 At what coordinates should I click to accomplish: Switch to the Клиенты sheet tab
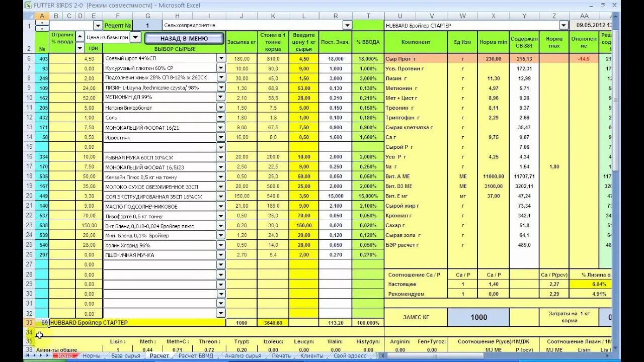click(x=312, y=355)
